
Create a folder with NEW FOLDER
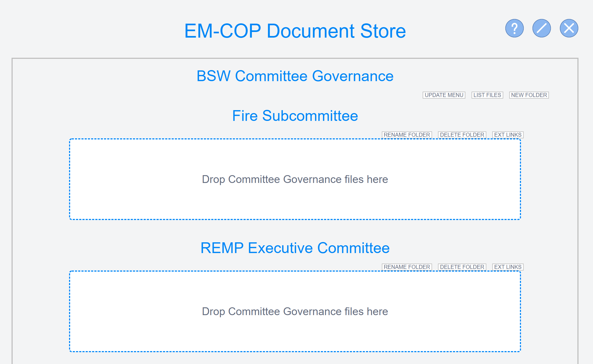click(529, 95)
